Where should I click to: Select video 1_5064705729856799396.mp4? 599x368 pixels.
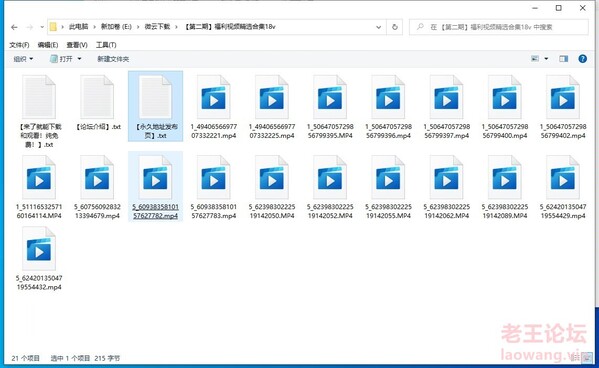(x=389, y=107)
